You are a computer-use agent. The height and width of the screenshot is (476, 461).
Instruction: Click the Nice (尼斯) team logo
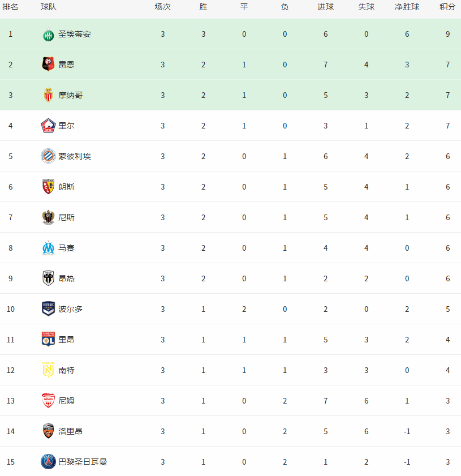tap(48, 217)
